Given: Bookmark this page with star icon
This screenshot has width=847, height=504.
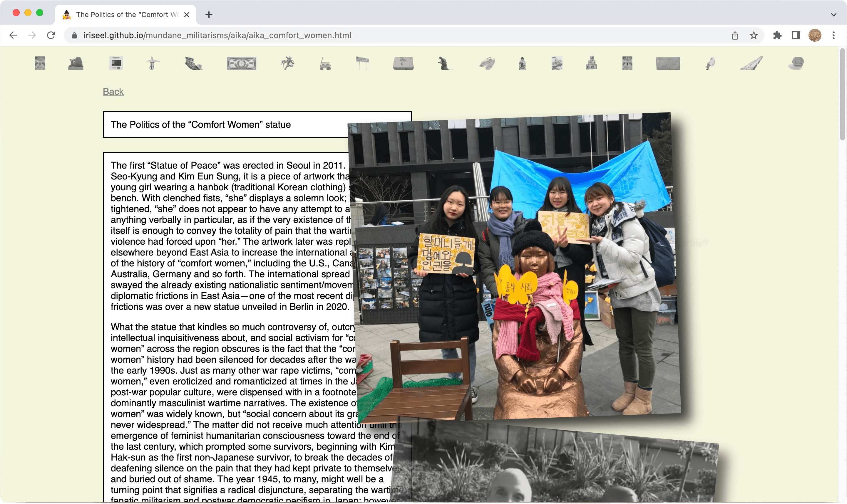Looking at the screenshot, I should pyautogui.click(x=754, y=35).
